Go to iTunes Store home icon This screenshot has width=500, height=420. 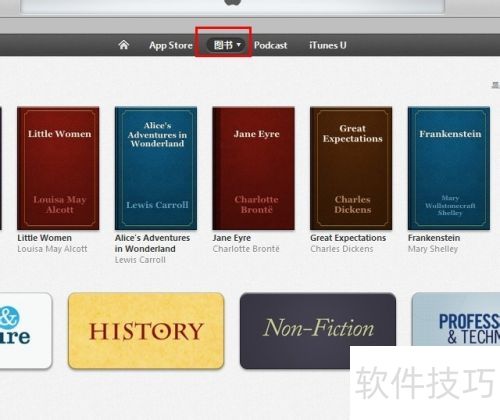pos(124,45)
